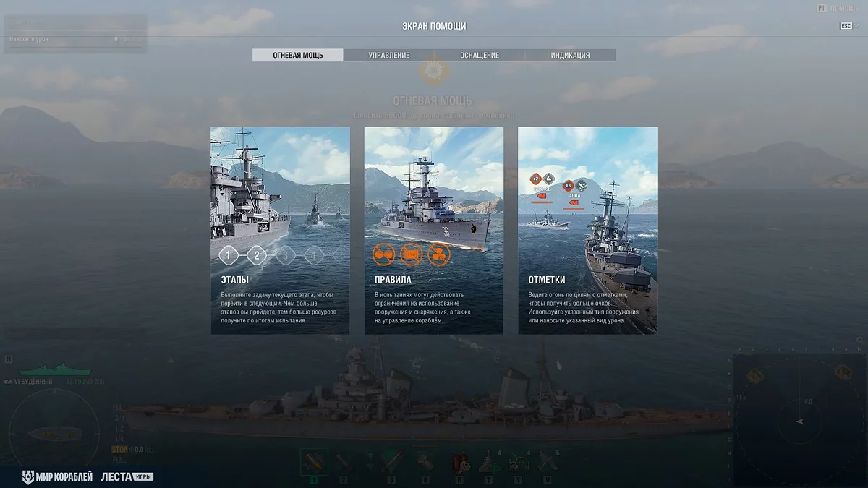Screen dimensions: 868x488
Task: Select the torpedo weapon slot 3
Action: point(391,462)
